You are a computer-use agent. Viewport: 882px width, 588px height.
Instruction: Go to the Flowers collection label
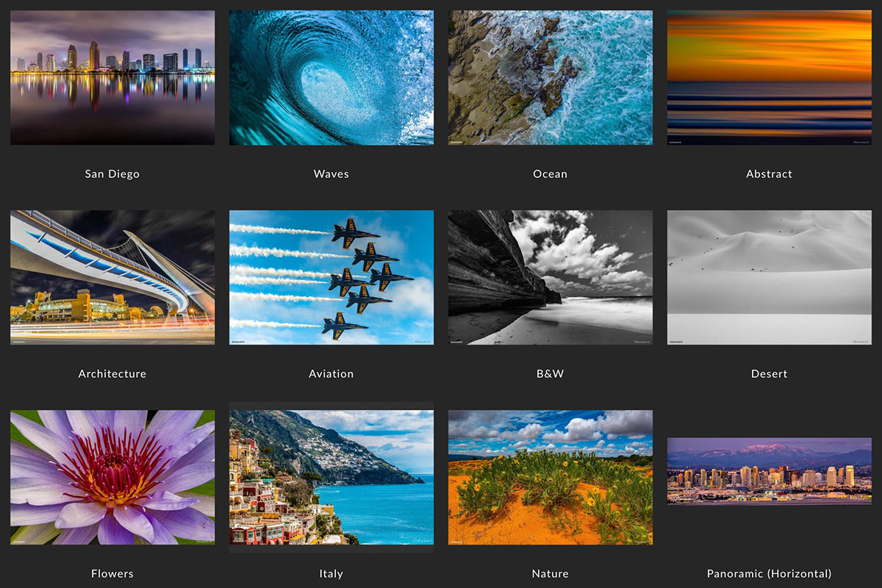[x=112, y=574]
